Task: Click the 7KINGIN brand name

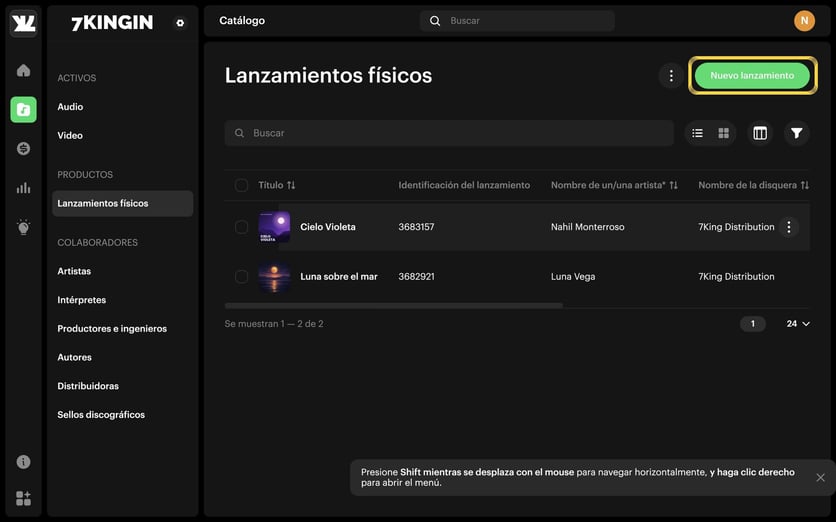Action: point(112,23)
